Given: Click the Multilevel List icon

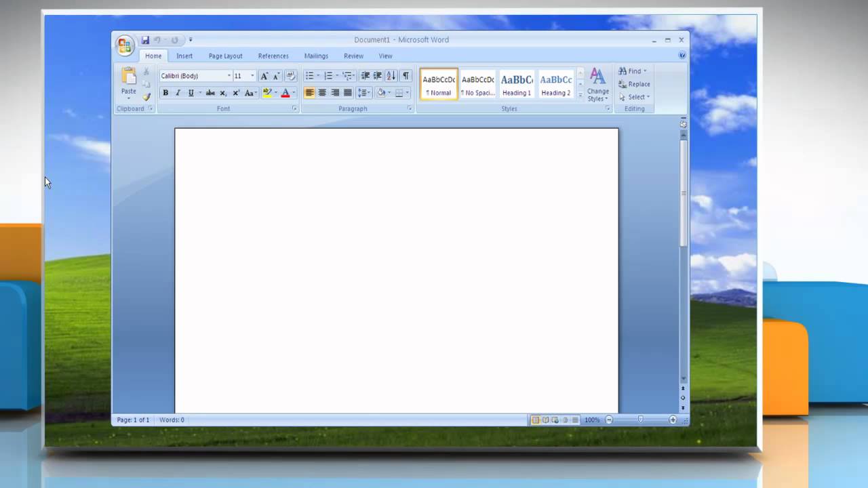Looking at the screenshot, I should coord(347,76).
